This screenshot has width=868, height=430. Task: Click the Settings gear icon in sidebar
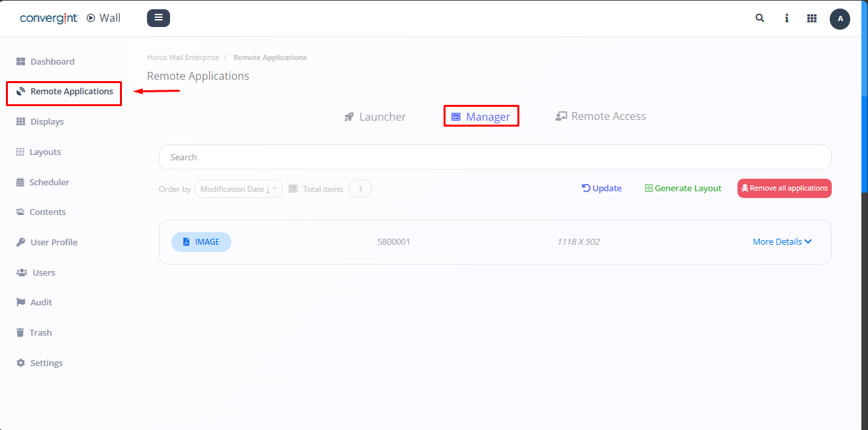coord(20,363)
